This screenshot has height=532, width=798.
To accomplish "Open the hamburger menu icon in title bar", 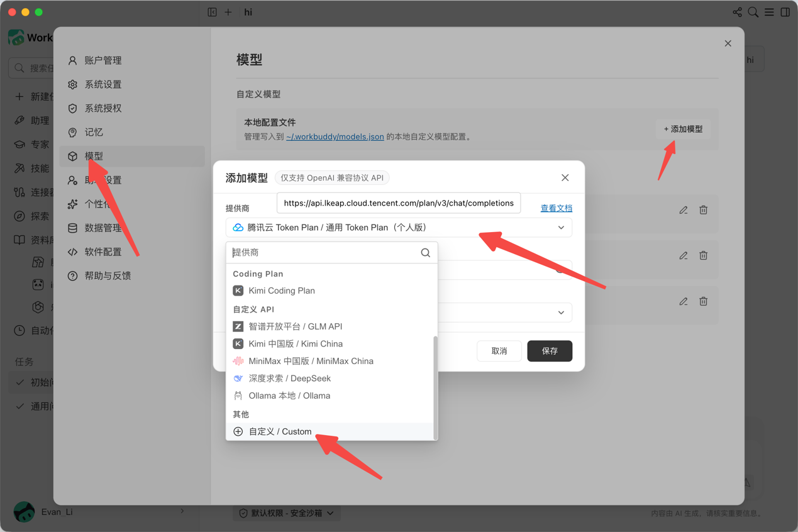I will point(769,12).
